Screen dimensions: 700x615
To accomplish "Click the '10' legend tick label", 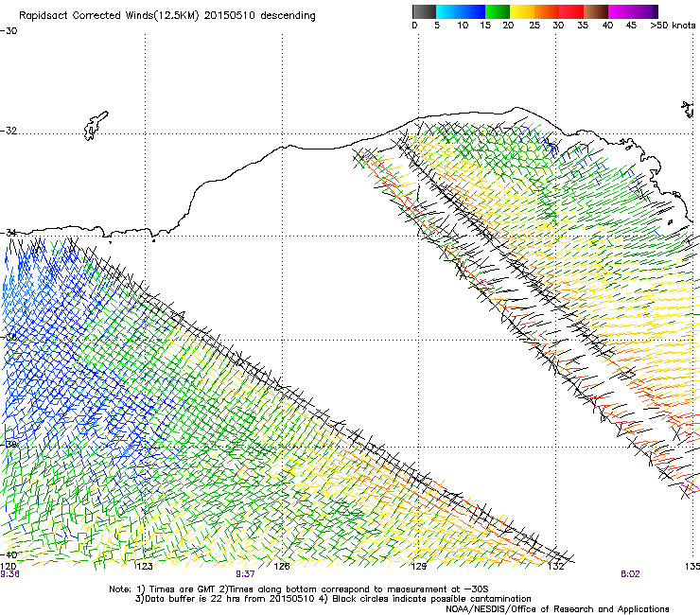I will (463, 26).
